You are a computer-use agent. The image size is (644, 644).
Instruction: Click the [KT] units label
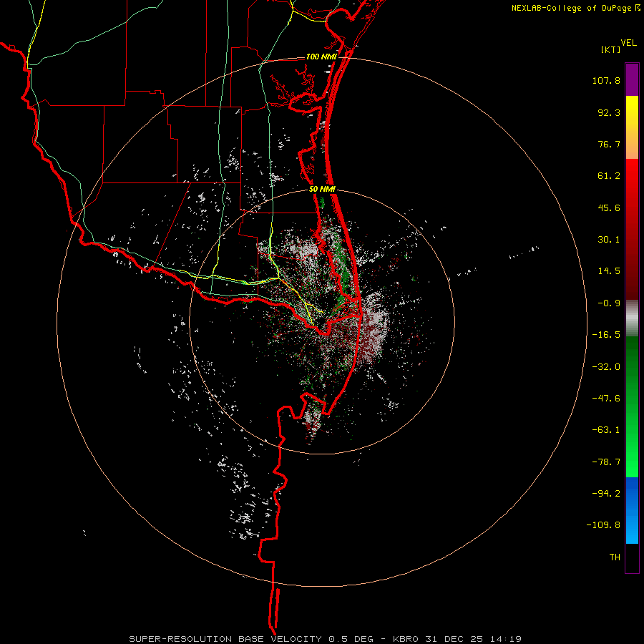click(x=611, y=49)
